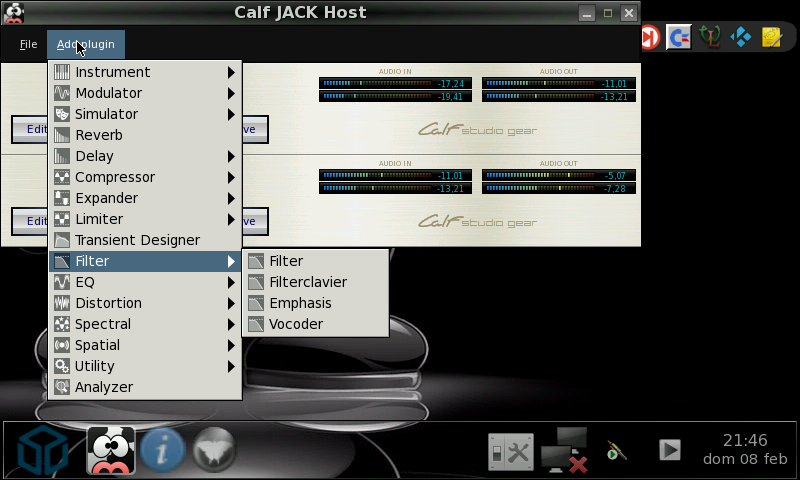Screen dimensions: 800x480
Task: Choose the Reverb menu entry
Action: tap(145, 135)
